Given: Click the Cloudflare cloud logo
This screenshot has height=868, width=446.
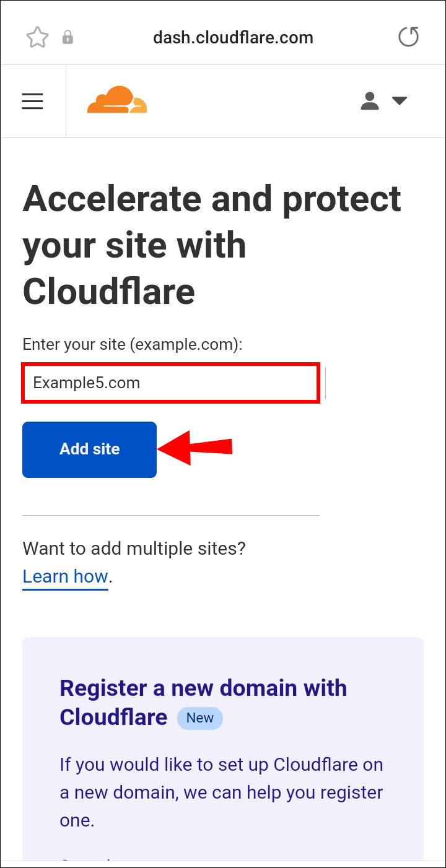Looking at the screenshot, I should (x=117, y=100).
